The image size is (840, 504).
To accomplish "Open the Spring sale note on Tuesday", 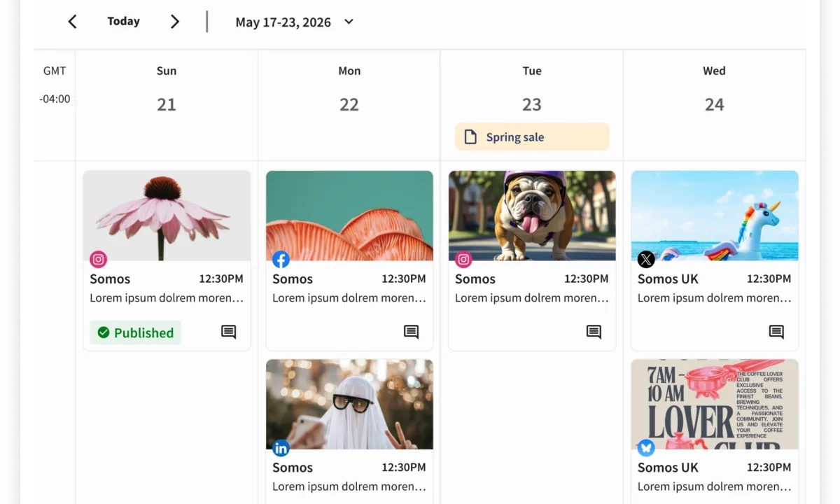I will point(532,137).
